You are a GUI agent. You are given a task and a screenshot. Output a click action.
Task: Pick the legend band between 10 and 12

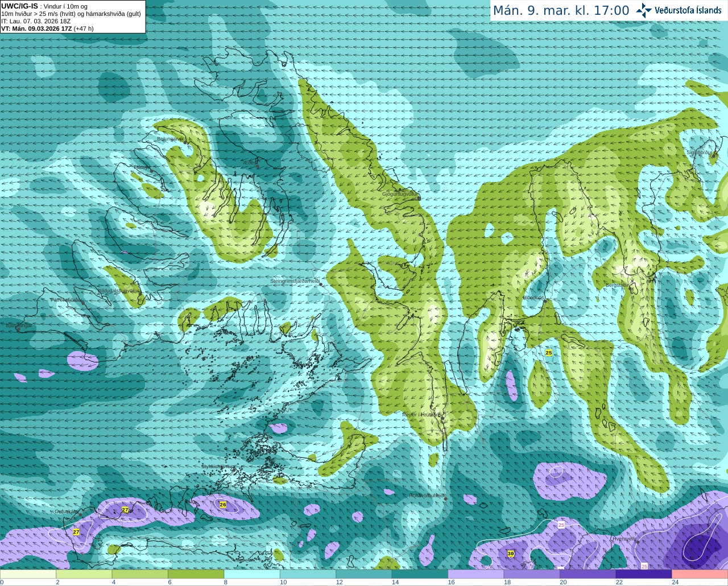pyautogui.click(x=308, y=574)
